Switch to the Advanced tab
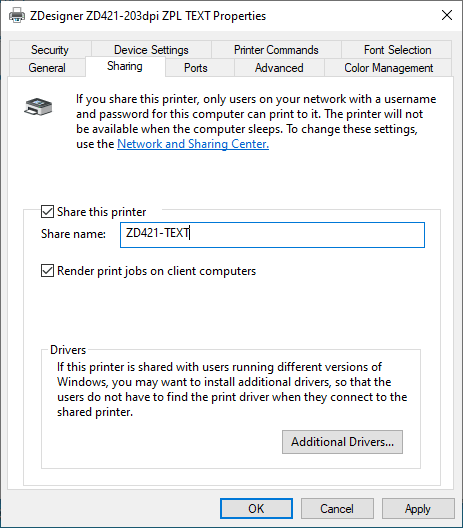This screenshot has width=463, height=528. (279, 68)
